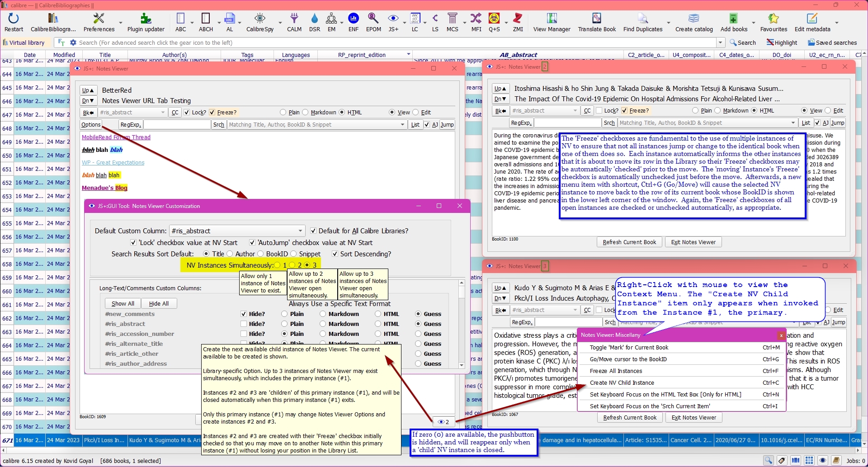Choose 'Create NV Child Instance' menu item
Viewport: 868px width, 467px height.
[x=622, y=383]
